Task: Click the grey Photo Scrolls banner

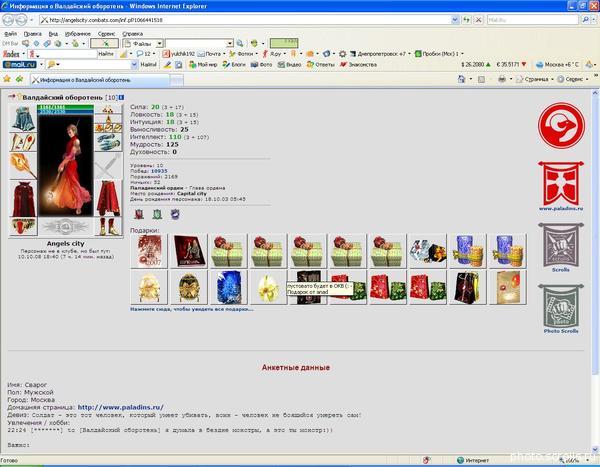Action: pyautogui.click(x=561, y=306)
